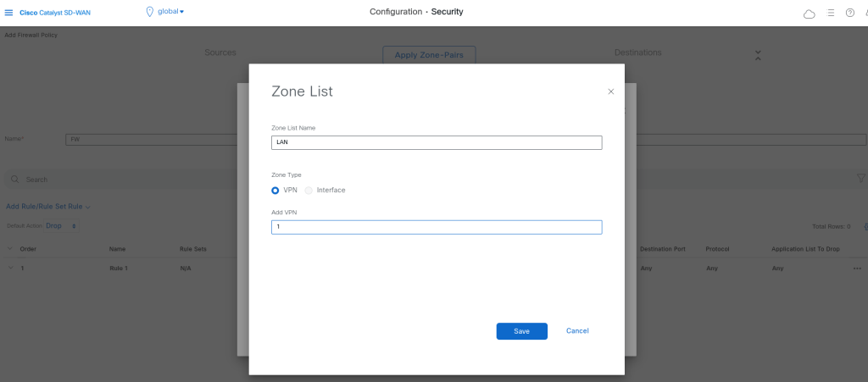Viewport: 868px width, 382px height.
Task: Open the help question mark icon
Action: (x=850, y=13)
